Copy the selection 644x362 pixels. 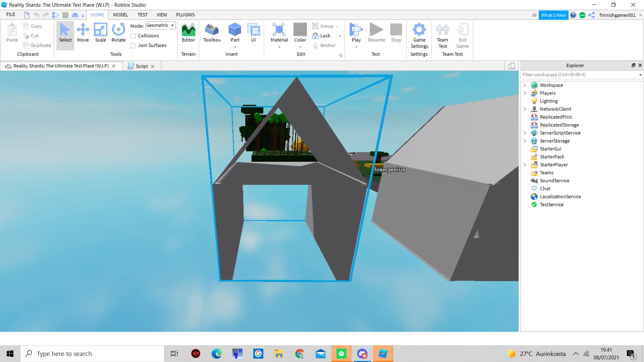tap(33, 26)
